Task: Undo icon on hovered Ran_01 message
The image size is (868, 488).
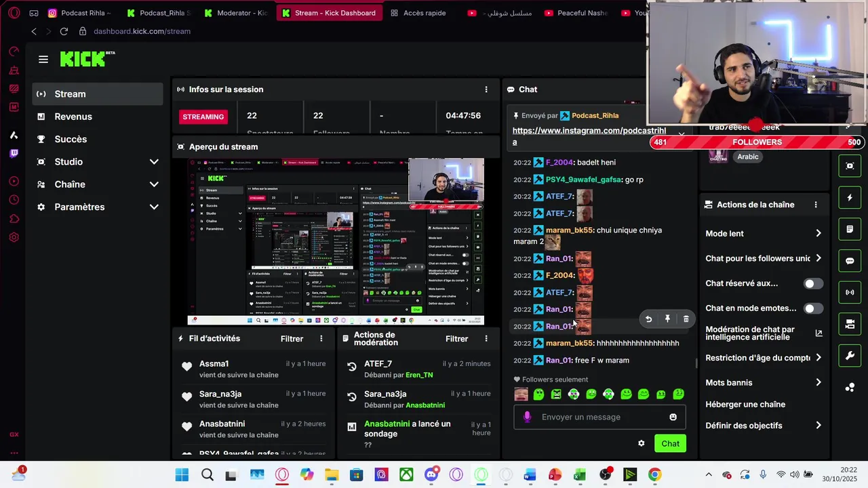Action: [648, 319]
